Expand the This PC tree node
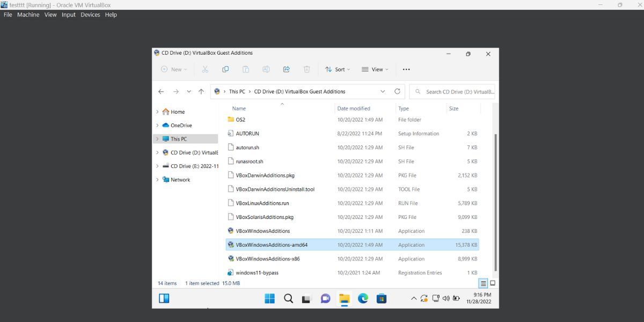The height and width of the screenshot is (322, 644). [x=157, y=139]
